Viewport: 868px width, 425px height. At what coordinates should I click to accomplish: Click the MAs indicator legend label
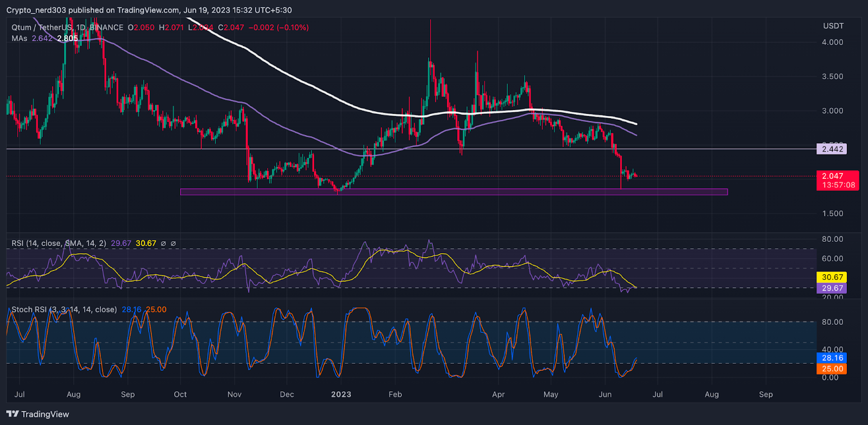20,38
